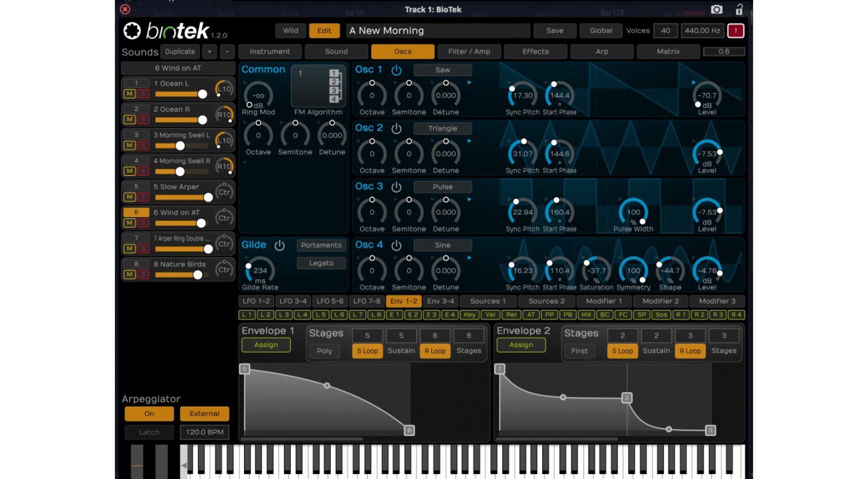
Task: Open the A New Morning preset selector
Action: 438,31
